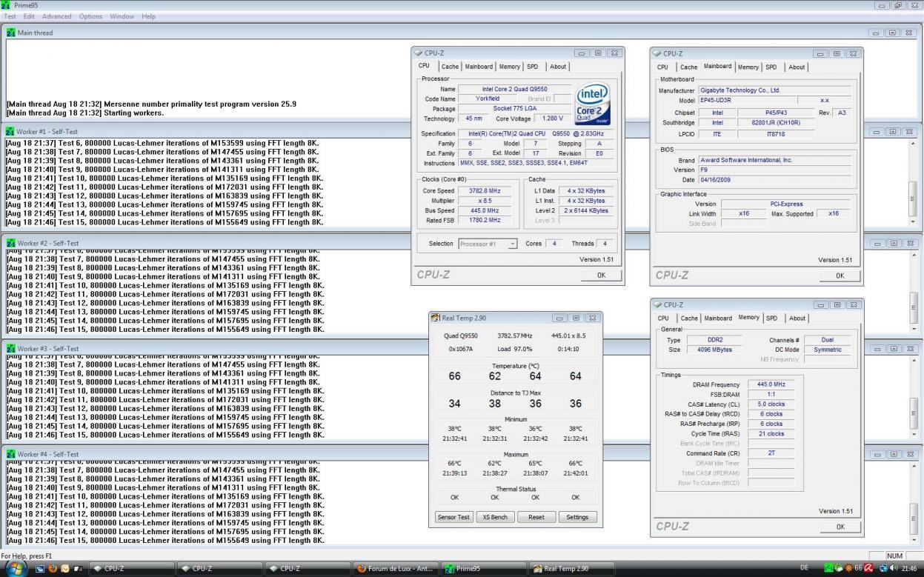Click the Switch between windows quick launch icon
924x577 pixels.
78,569
